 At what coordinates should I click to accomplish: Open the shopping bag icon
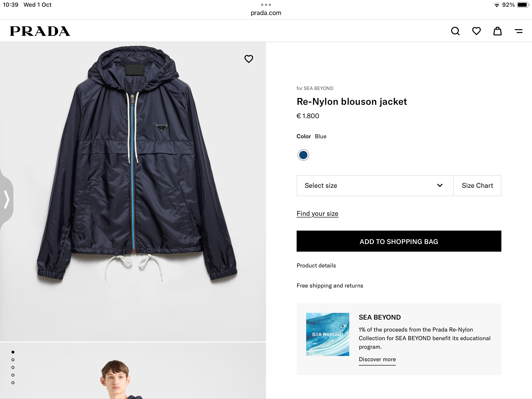[x=497, y=31]
